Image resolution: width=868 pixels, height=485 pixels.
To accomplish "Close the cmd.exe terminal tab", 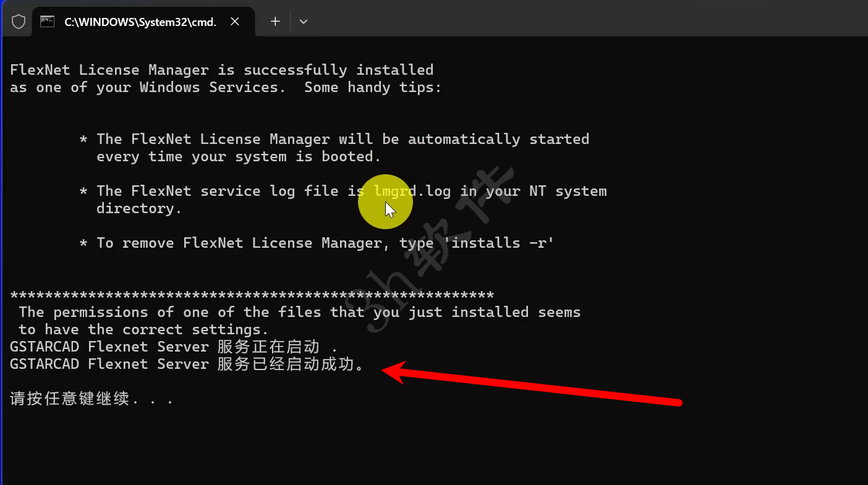I will 235,22.
